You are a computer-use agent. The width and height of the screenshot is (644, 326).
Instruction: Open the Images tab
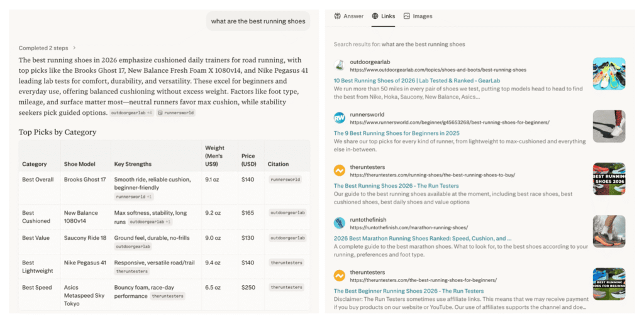pos(418,16)
